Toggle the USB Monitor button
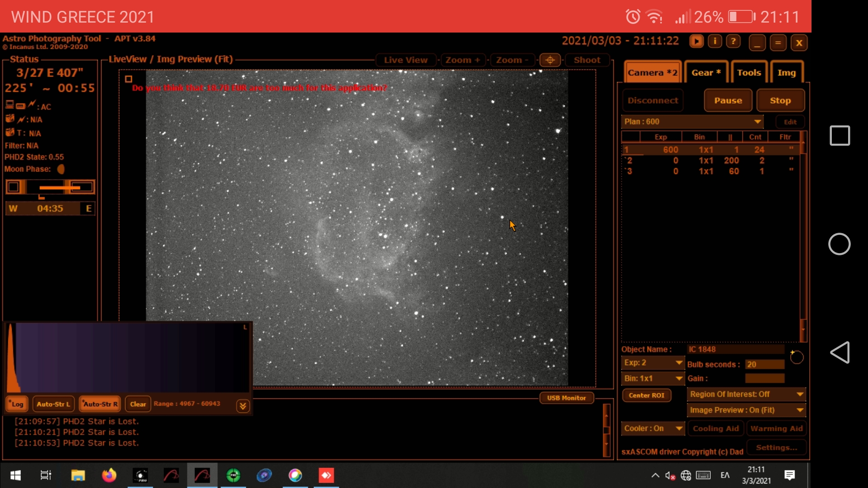The height and width of the screenshot is (488, 868). (566, 398)
